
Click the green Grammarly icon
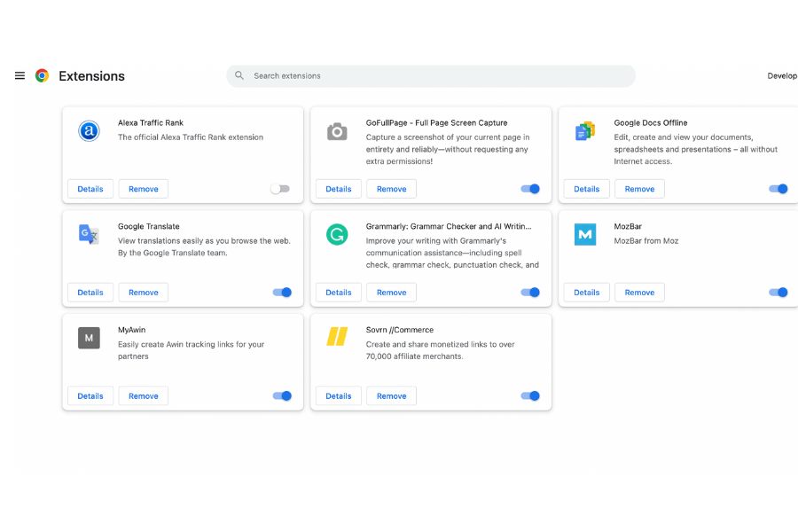336,234
